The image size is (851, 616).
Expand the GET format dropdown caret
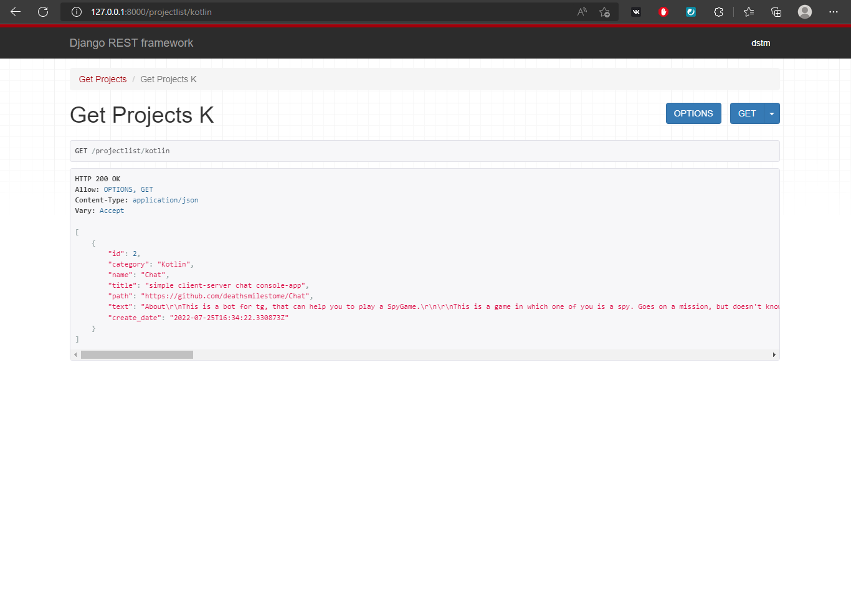[x=772, y=113]
